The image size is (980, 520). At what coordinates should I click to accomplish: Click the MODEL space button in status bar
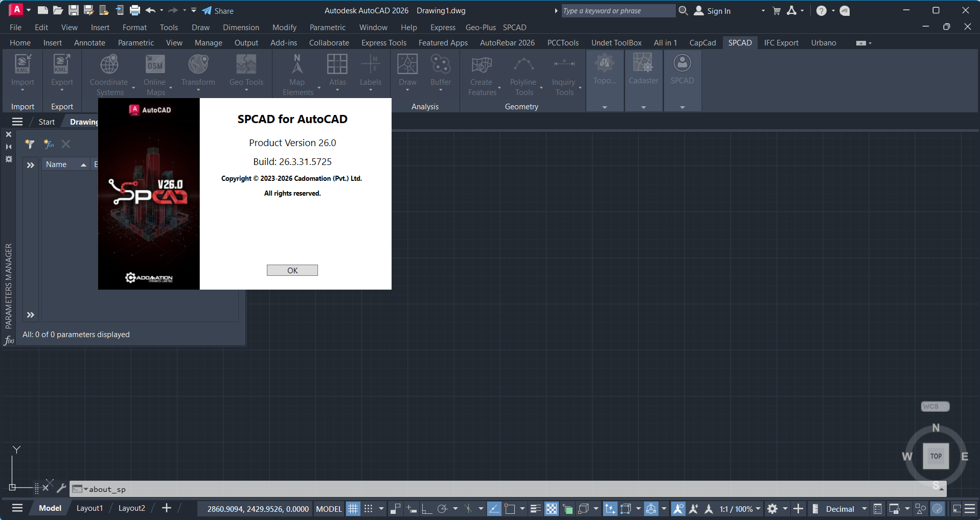(329, 509)
